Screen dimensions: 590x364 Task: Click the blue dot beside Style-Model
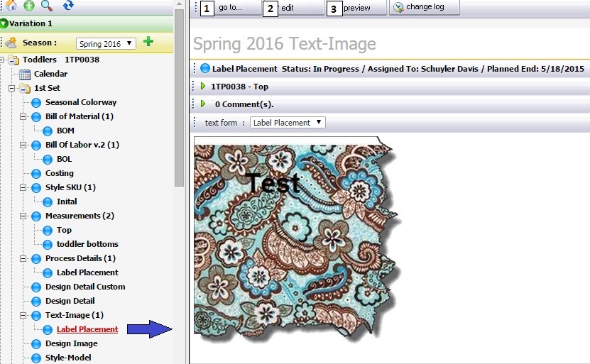(x=36, y=358)
